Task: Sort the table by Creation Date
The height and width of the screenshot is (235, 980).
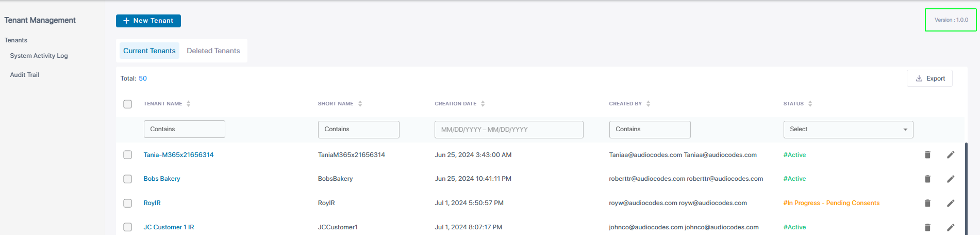Action: pos(483,104)
